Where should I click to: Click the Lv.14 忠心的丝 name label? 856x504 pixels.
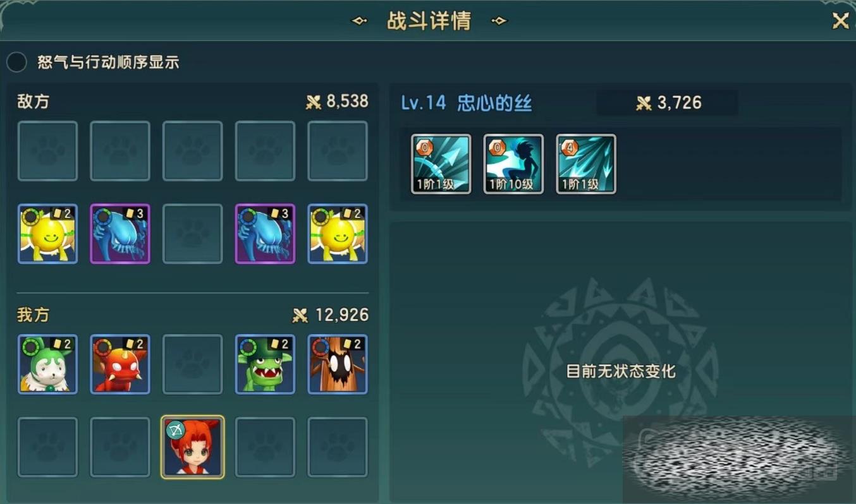(x=467, y=103)
